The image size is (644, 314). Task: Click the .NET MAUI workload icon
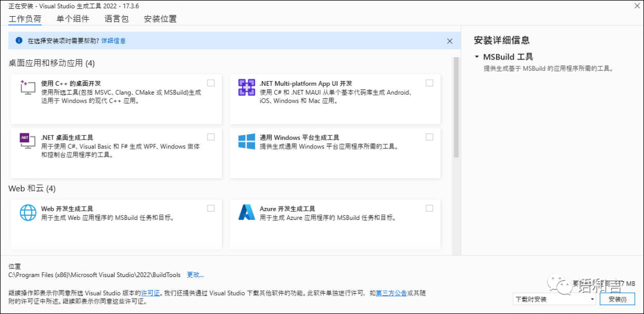point(247,88)
